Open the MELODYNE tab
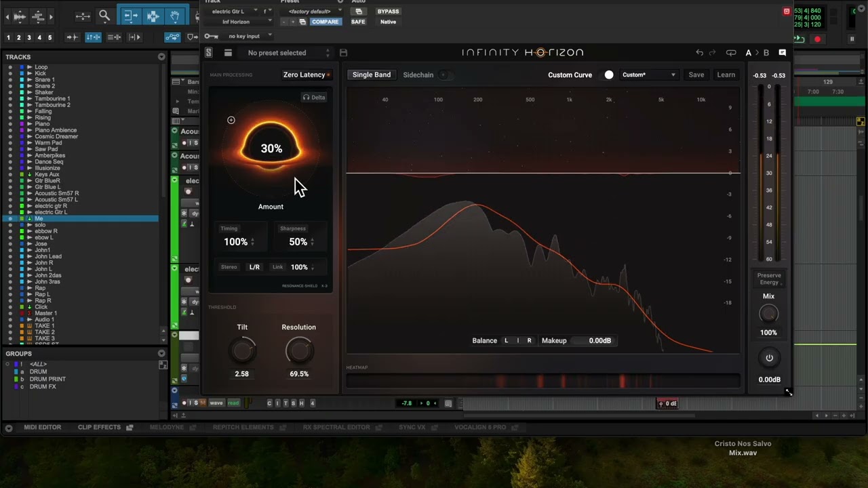This screenshot has width=868, height=488. [x=167, y=427]
